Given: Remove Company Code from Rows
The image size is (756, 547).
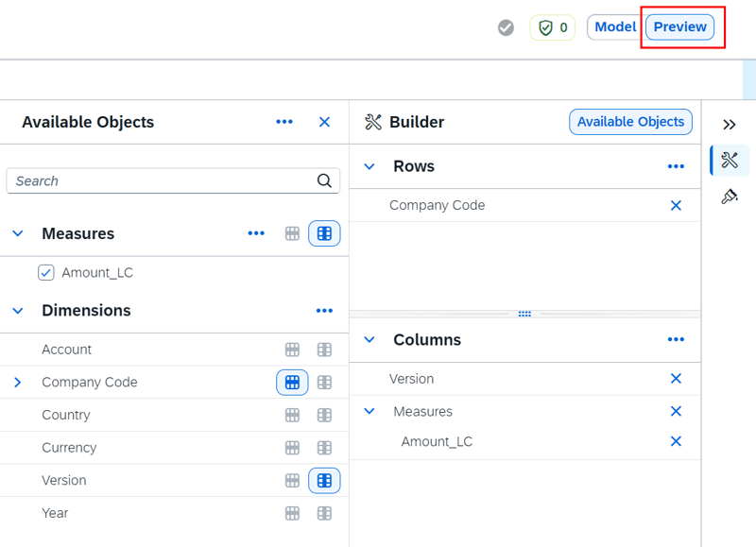Looking at the screenshot, I should click(676, 206).
